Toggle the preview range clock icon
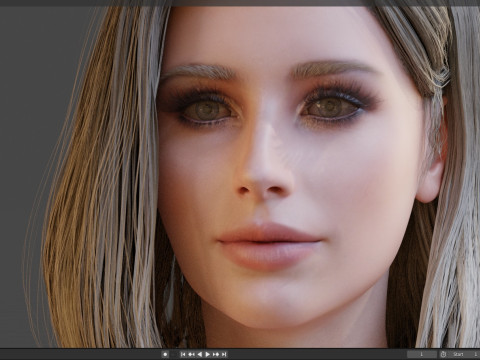480x360 pixels. (x=443, y=354)
